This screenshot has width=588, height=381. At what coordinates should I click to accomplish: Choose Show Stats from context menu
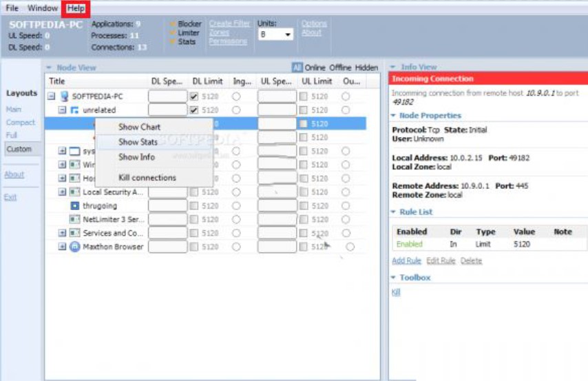[x=138, y=142]
